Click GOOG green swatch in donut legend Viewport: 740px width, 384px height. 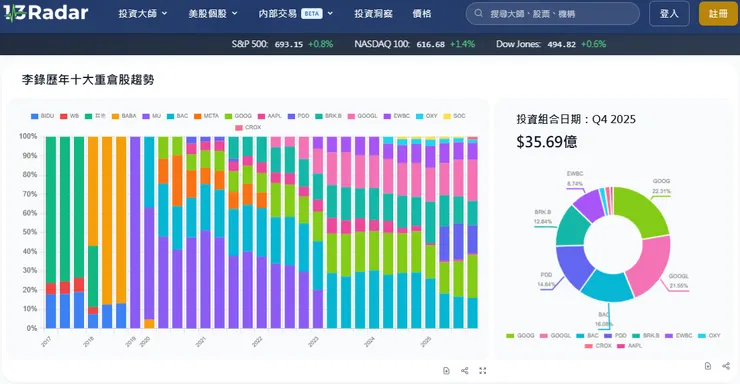(x=510, y=336)
